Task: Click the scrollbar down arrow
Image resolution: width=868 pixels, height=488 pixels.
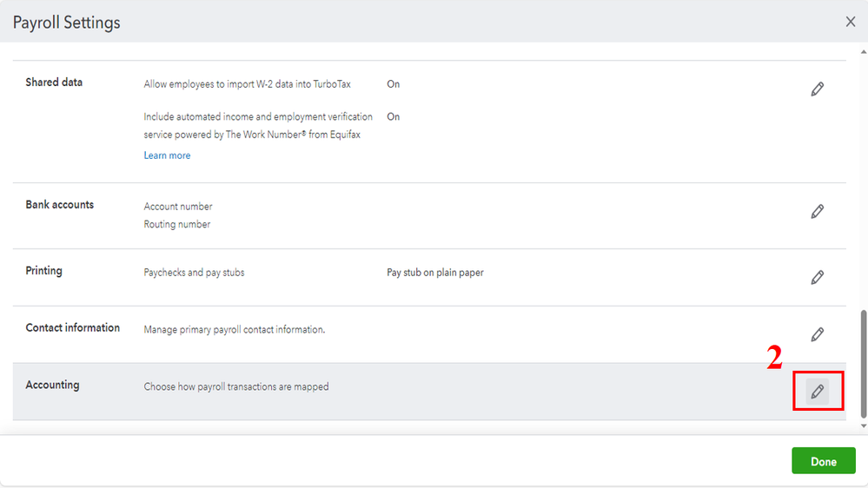Action: tap(863, 426)
